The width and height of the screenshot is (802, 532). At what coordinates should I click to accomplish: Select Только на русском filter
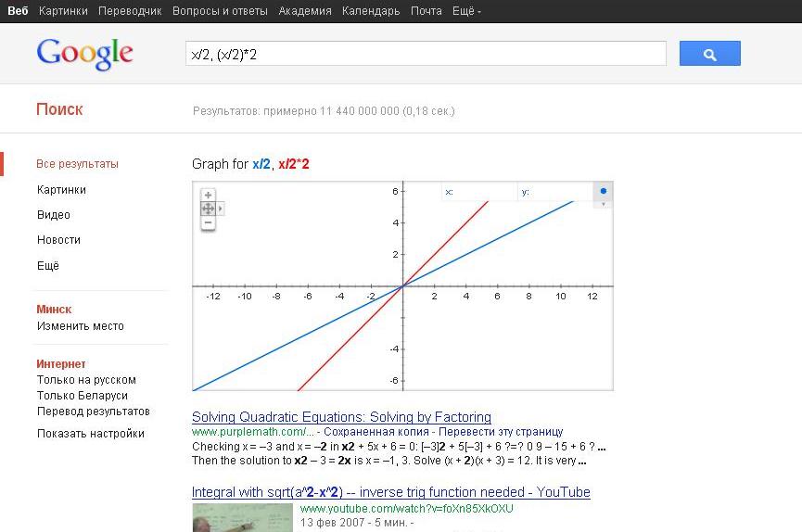[x=86, y=380]
